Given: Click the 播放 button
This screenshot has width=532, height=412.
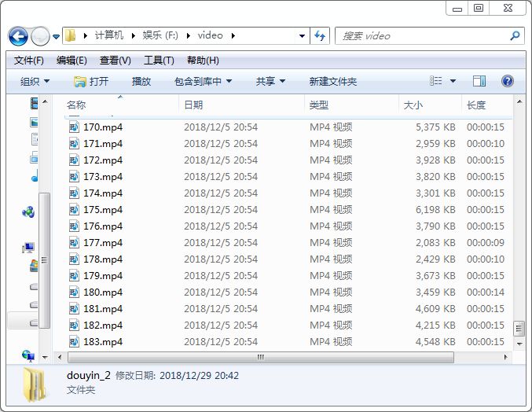Looking at the screenshot, I should pyautogui.click(x=141, y=82).
